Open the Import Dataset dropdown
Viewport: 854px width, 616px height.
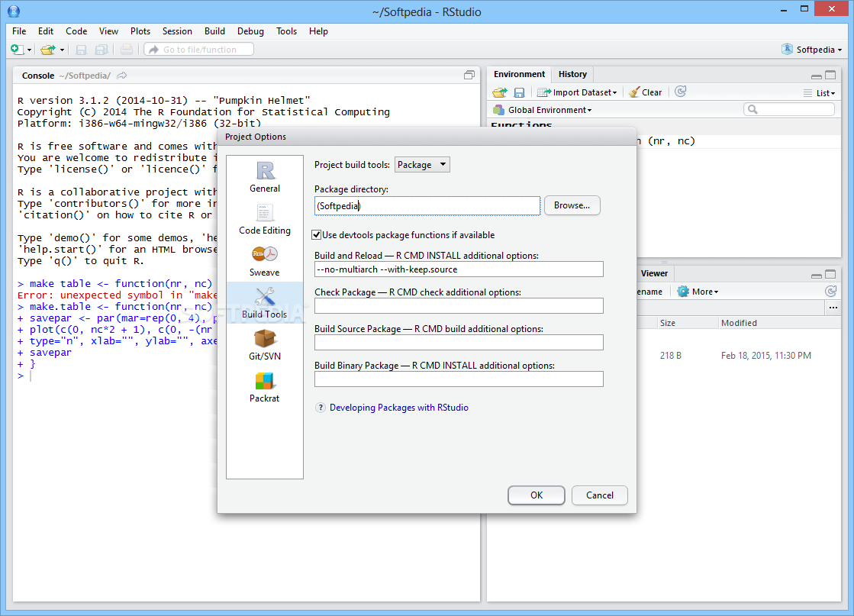coord(577,92)
